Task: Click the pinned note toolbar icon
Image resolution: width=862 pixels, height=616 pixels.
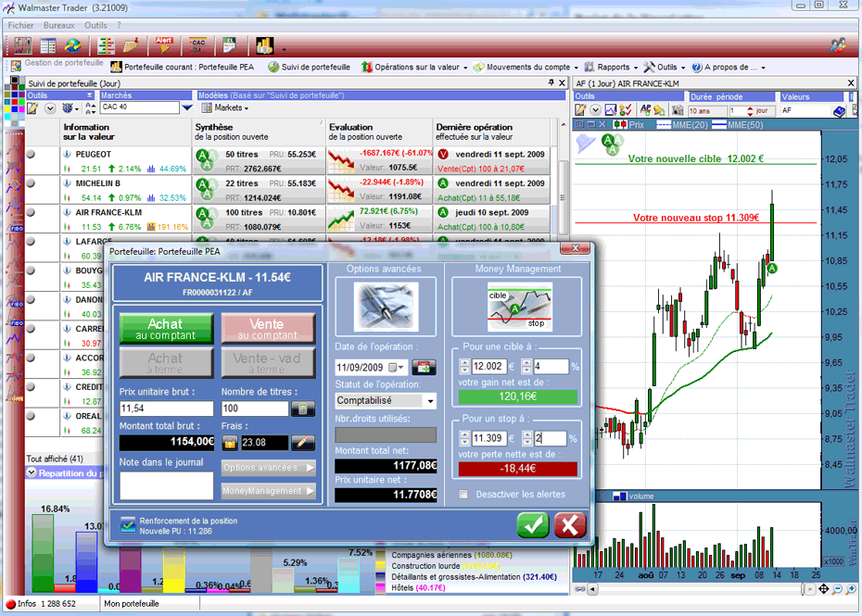Action: pyautogui.click(x=131, y=45)
